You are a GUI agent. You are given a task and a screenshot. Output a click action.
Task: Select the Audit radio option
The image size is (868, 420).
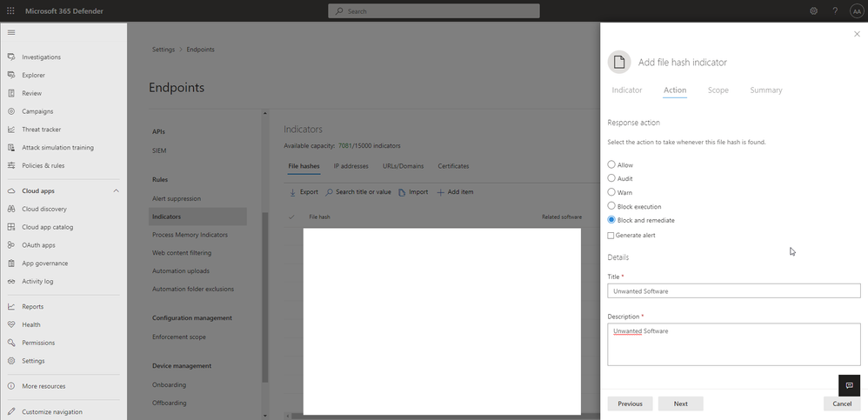(611, 178)
